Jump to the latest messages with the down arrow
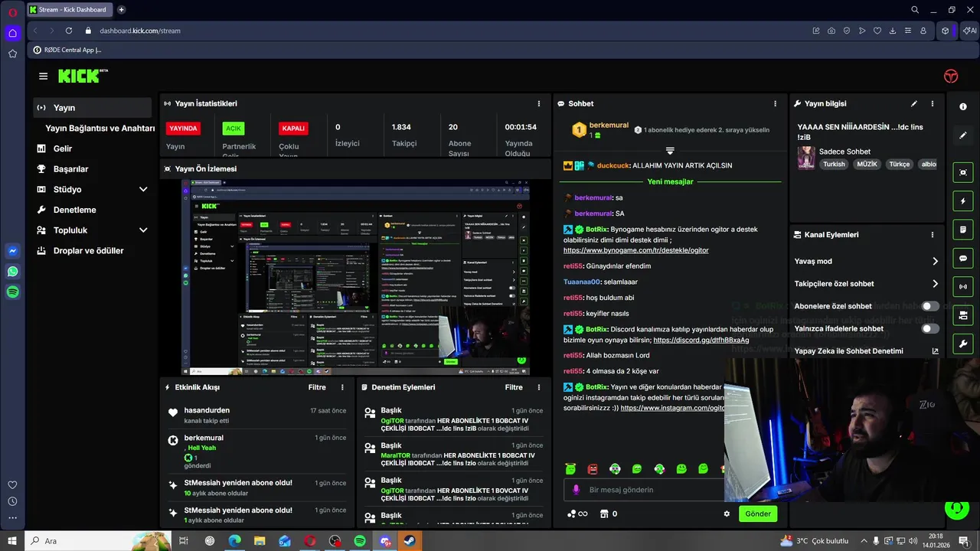 coord(670,151)
